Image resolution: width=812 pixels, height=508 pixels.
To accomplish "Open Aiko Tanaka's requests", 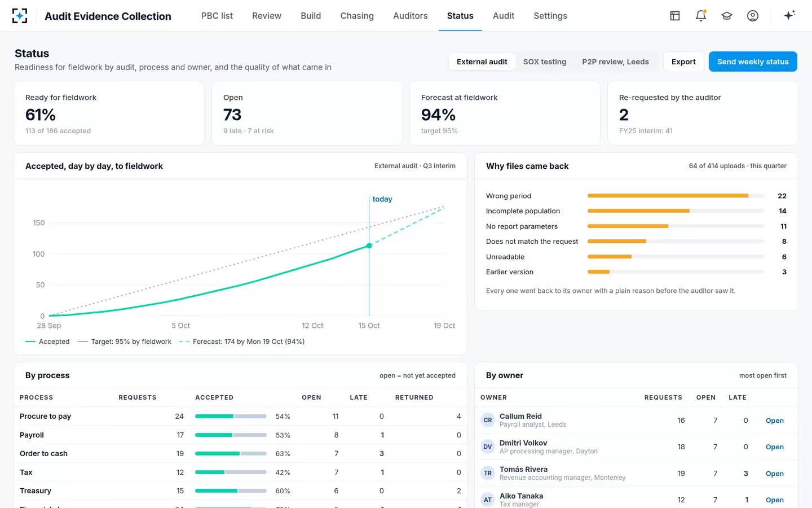I will [775, 500].
